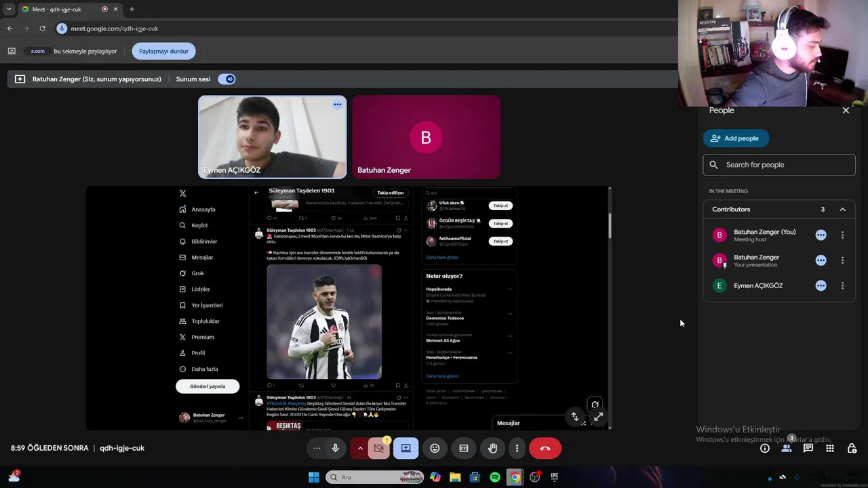Open more options three-dot menu in call bar

[517, 448]
